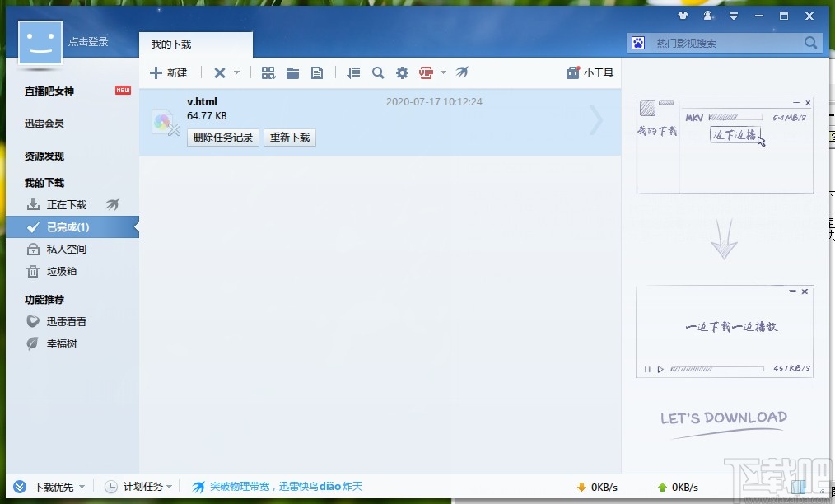The image size is (835, 504).
Task: Open 直播吧女神 in sidebar
Action: [x=49, y=91]
